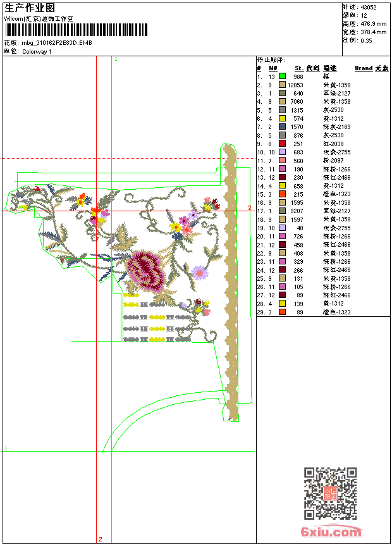This screenshot has width=392, height=544.
Task: Click the Wilcom studio name line
Action: [x=38, y=19]
